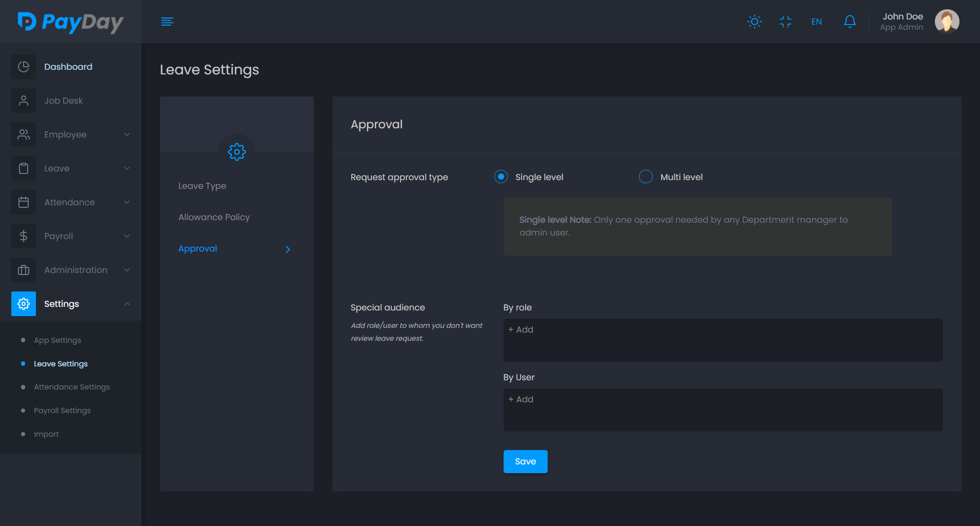Open the Allowance Policy tab
The width and height of the screenshot is (980, 526).
pyautogui.click(x=214, y=217)
